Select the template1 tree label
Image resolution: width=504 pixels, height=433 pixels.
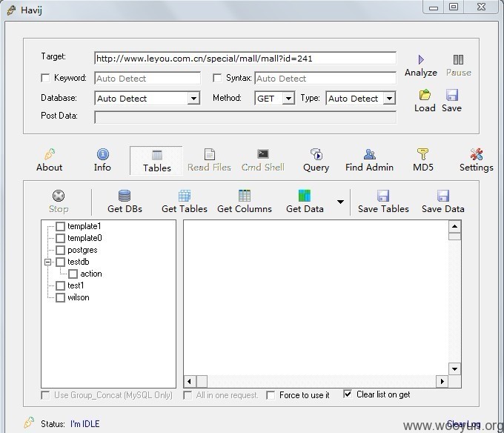point(84,226)
